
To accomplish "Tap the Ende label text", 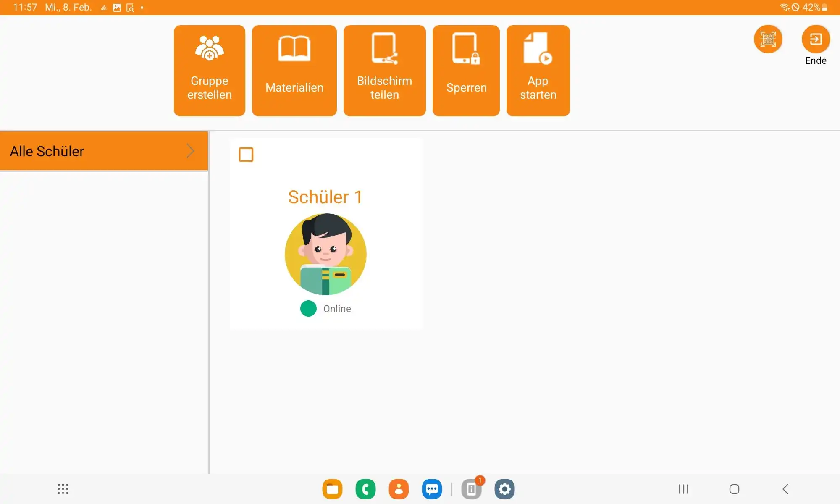I will click(816, 60).
